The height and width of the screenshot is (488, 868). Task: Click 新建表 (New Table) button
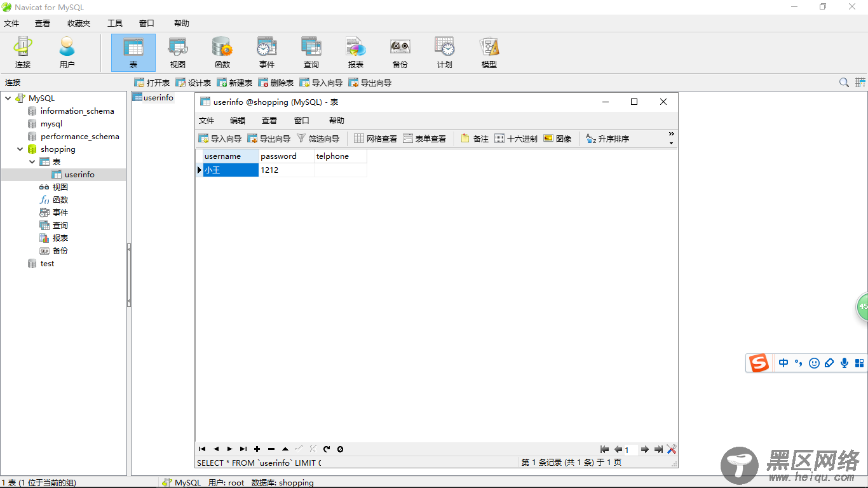pos(234,83)
